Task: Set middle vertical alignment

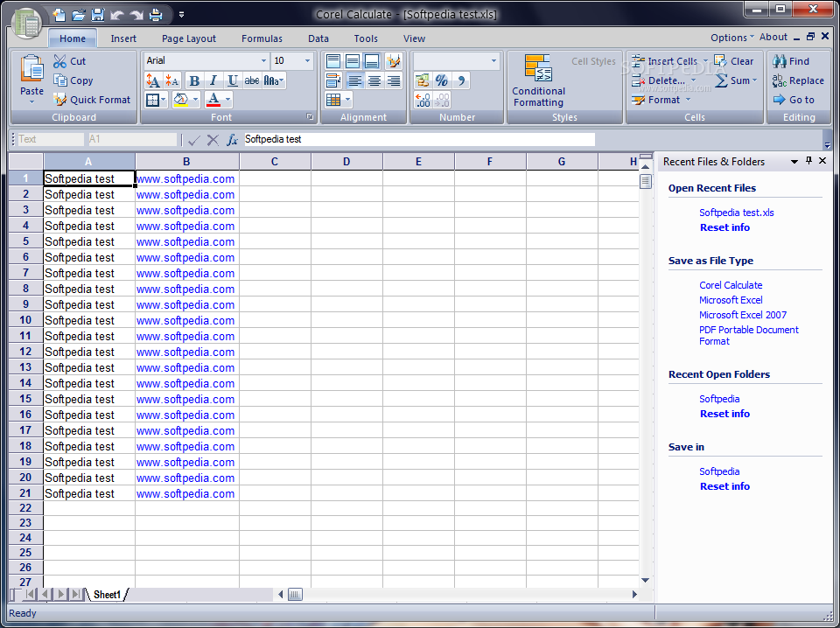Action: (x=353, y=61)
